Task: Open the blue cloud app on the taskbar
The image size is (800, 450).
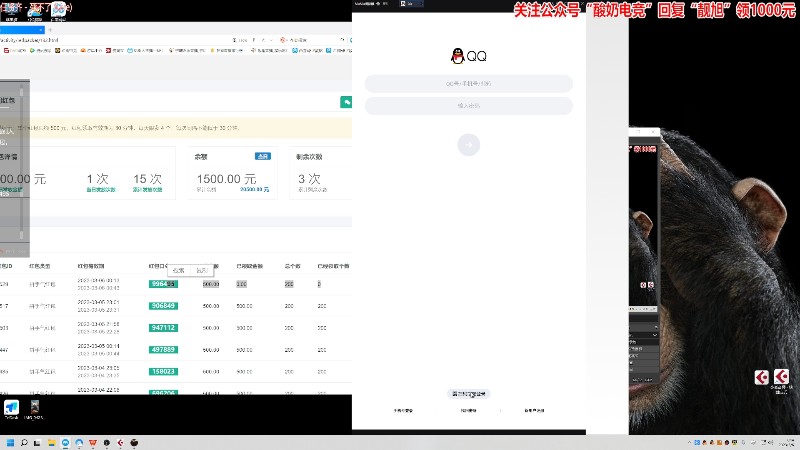Action: pos(79,443)
